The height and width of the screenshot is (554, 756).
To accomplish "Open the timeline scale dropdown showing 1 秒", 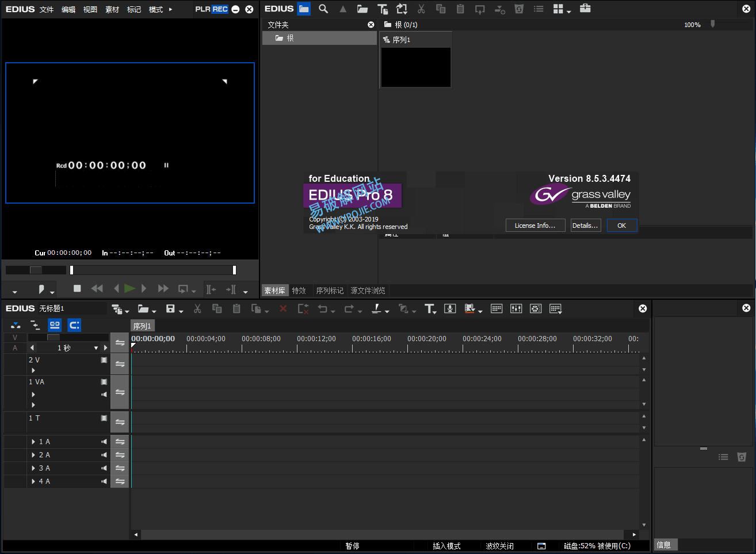I will 96,348.
